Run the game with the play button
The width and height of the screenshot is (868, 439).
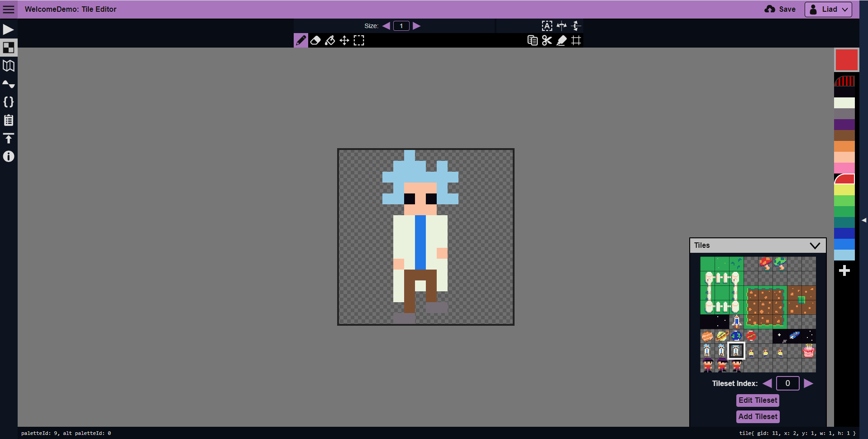coord(9,29)
